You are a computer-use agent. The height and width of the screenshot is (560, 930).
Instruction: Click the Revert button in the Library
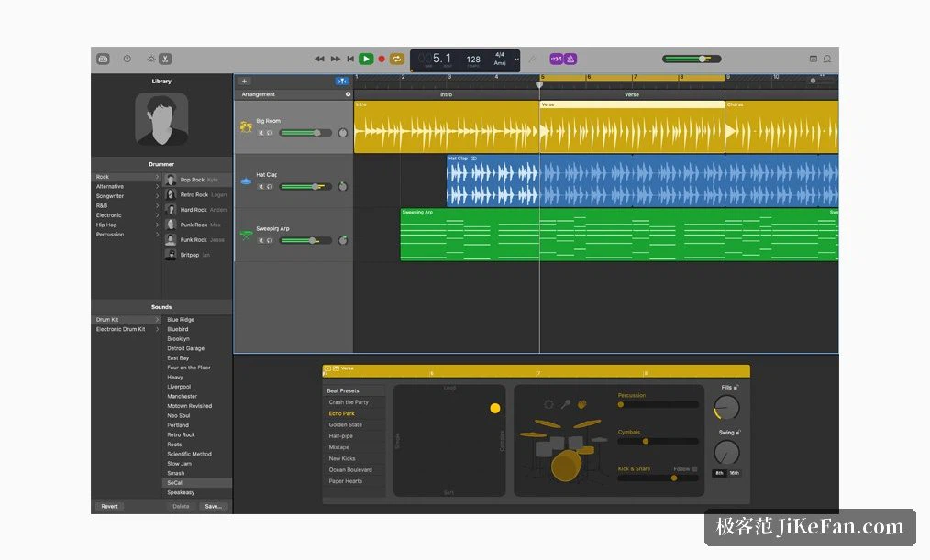[x=109, y=506]
